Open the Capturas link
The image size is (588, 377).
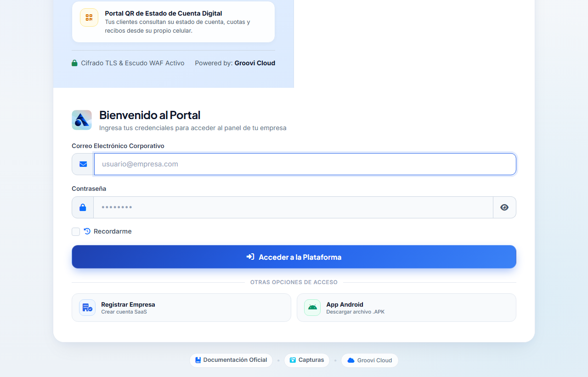click(307, 360)
